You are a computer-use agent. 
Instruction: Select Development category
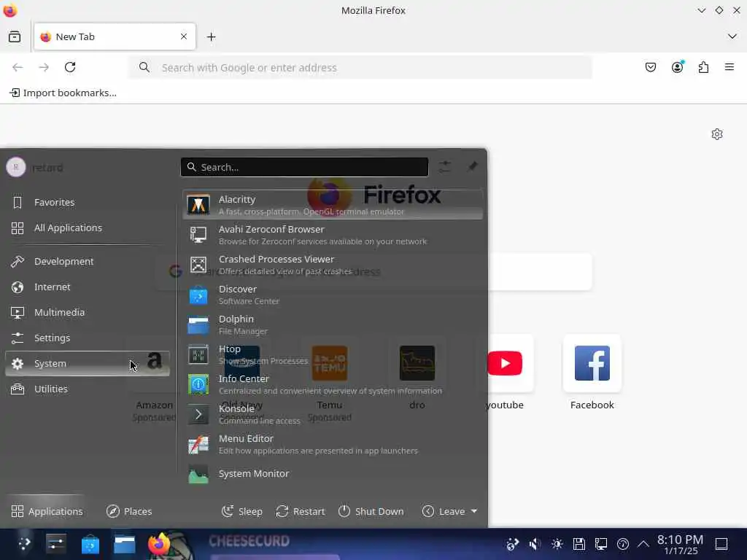point(88,262)
